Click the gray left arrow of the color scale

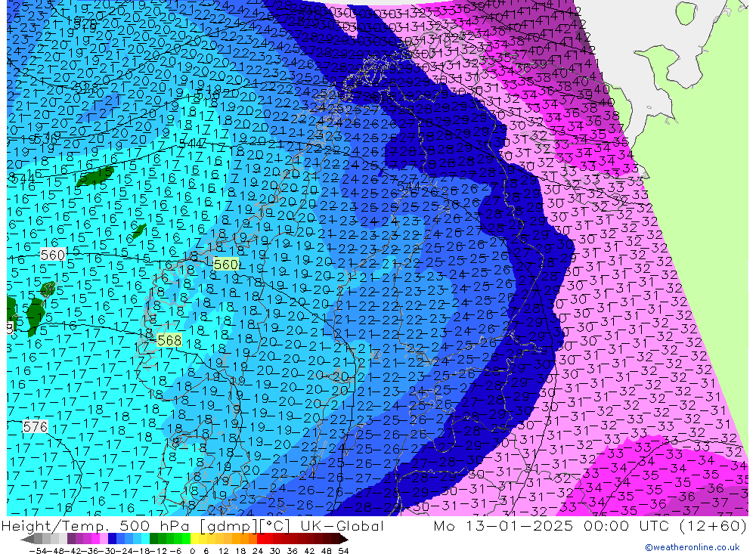[x=27, y=539]
